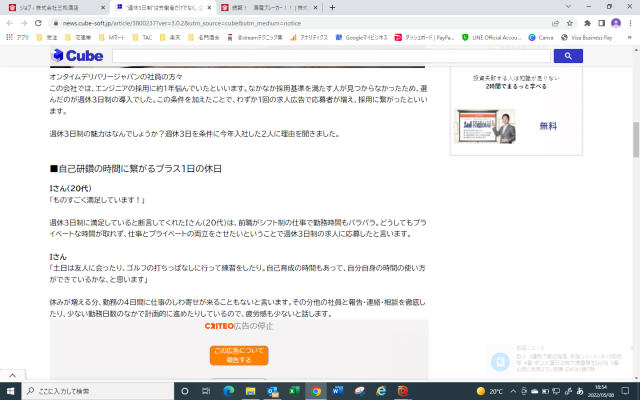
Task: Click the CRITEO 広告の停止 label
Action: coord(239,326)
